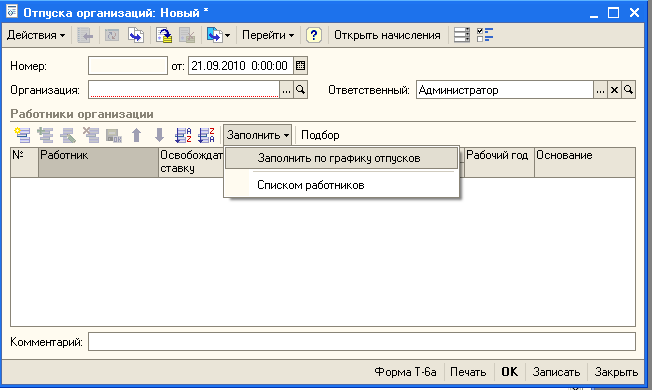Click the date field 21.09.2010

[x=241, y=66]
